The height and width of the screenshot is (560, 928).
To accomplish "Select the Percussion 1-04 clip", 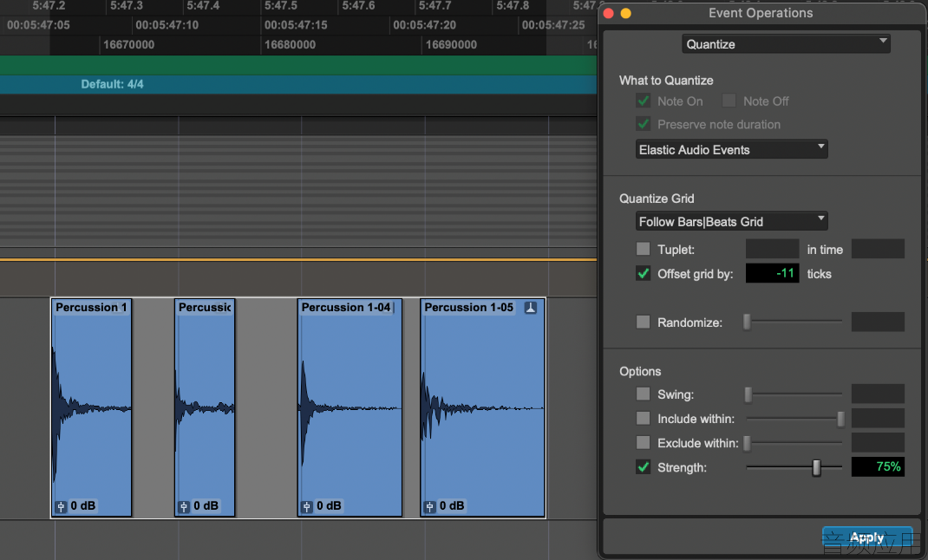I will 350,408.
